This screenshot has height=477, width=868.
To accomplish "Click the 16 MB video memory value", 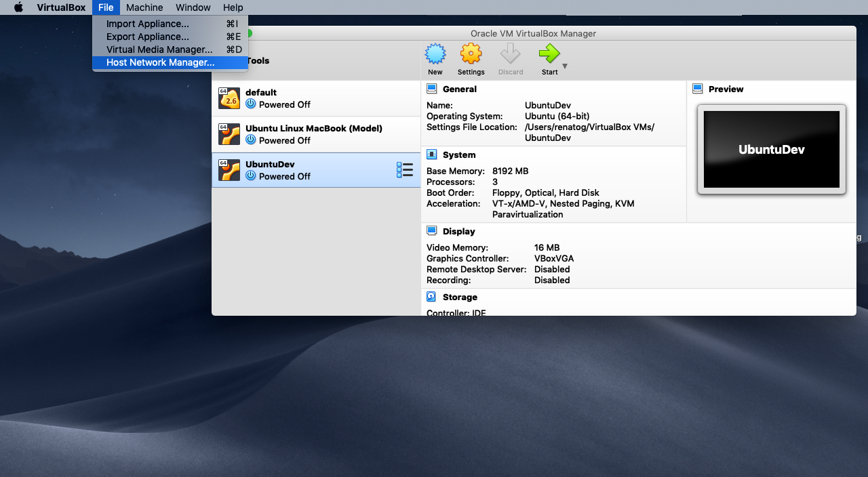I will tap(547, 247).
